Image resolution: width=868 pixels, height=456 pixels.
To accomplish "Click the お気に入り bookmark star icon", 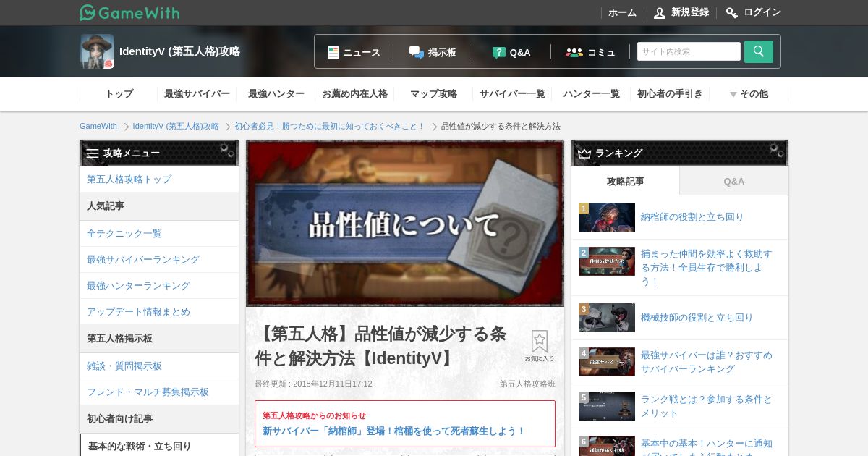I will pyautogui.click(x=540, y=342).
